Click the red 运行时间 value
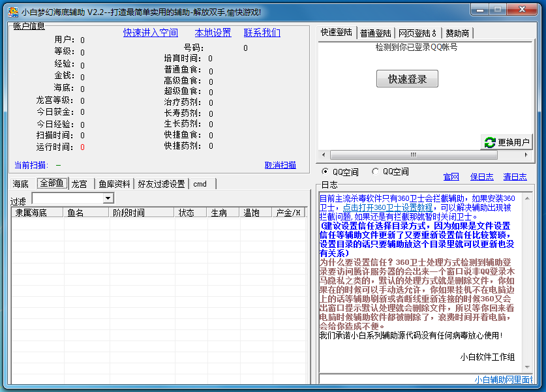 pyautogui.click(x=83, y=147)
